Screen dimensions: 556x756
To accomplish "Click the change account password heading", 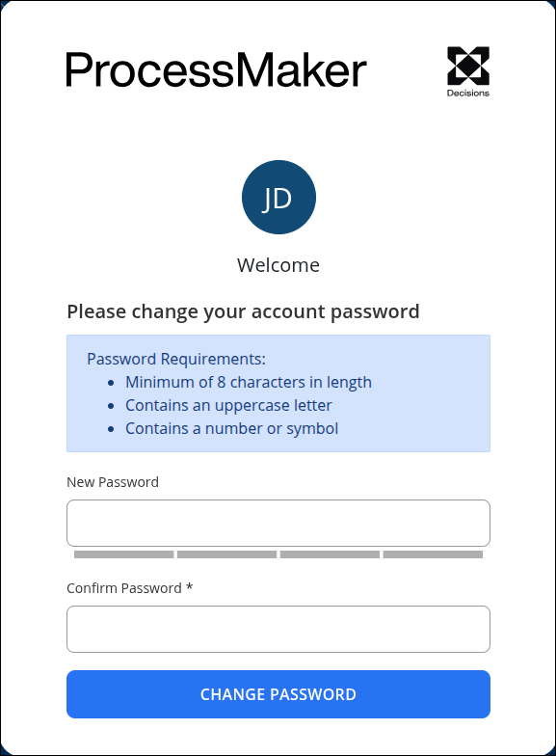I will (x=243, y=311).
